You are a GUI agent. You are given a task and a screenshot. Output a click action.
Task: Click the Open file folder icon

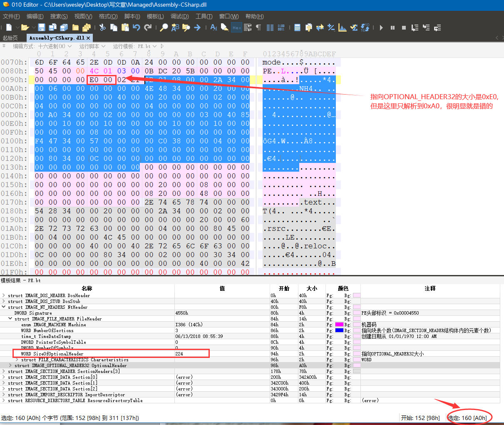point(25,27)
